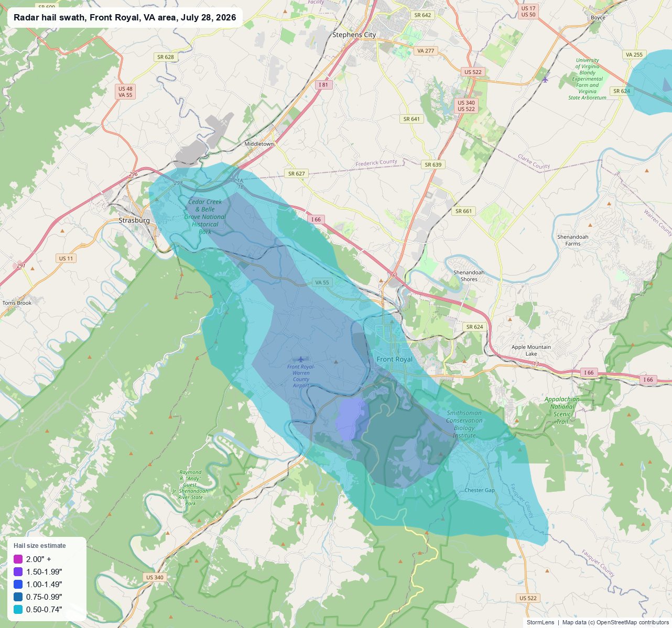Click the SR 627 route shield

[296, 173]
